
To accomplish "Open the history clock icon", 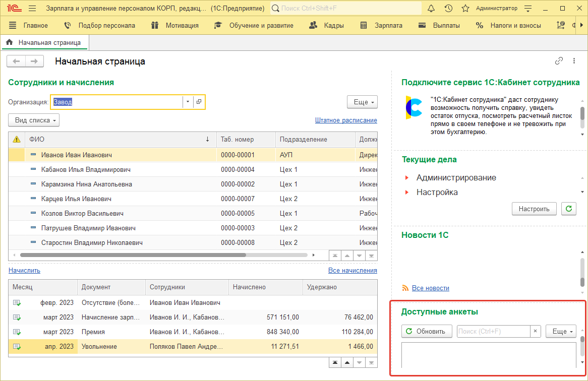I will 448,8.
